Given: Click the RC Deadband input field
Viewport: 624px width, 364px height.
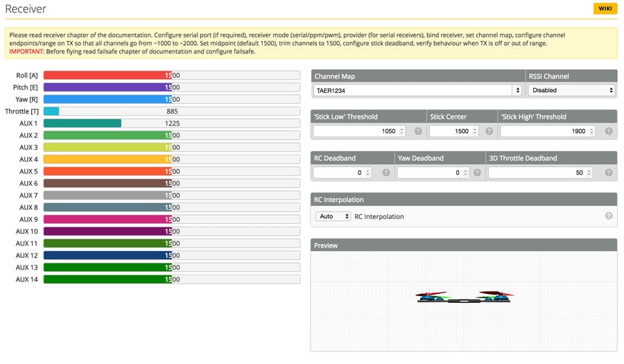Looking at the screenshot, I should tap(338, 173).
